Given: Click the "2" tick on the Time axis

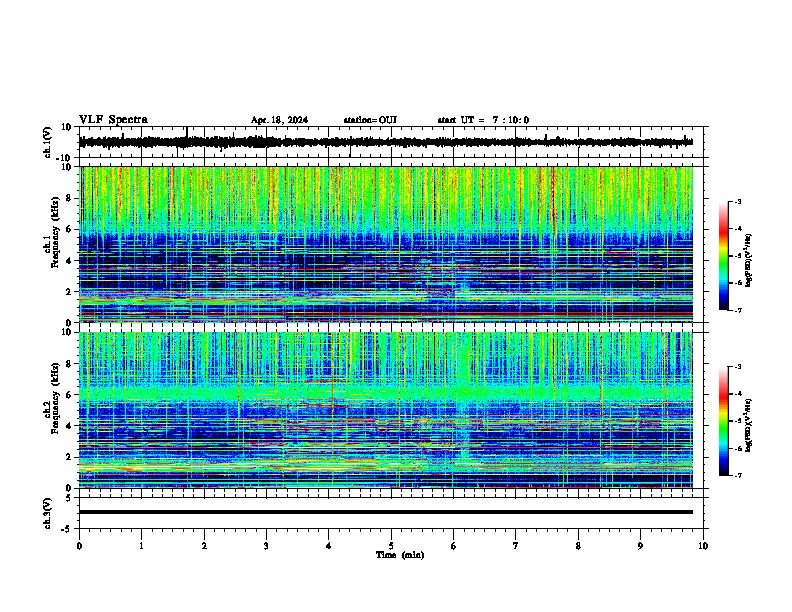Looking at the screenshot, I should point(204,546).
